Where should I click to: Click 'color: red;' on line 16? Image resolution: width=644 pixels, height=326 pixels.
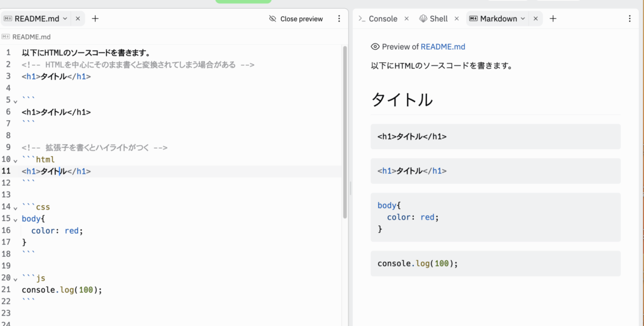(57, 230)
